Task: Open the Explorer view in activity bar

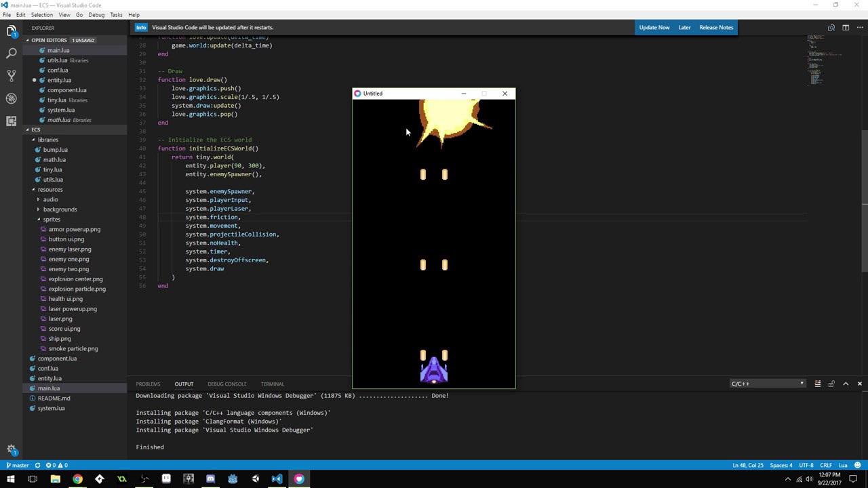Action: (x=12, y=30)
